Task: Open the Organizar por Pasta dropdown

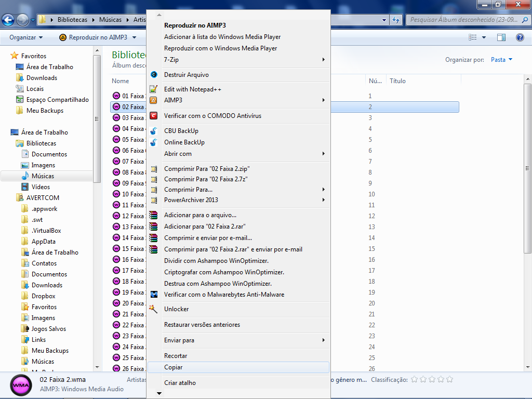Action: tap(501, 60)
